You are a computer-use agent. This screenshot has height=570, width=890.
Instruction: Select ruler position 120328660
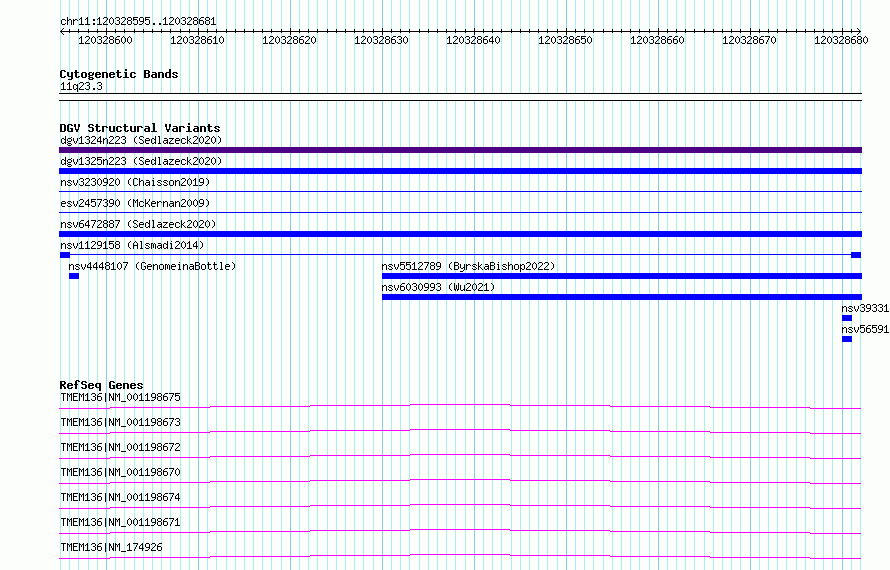click(x=657, y=40)
